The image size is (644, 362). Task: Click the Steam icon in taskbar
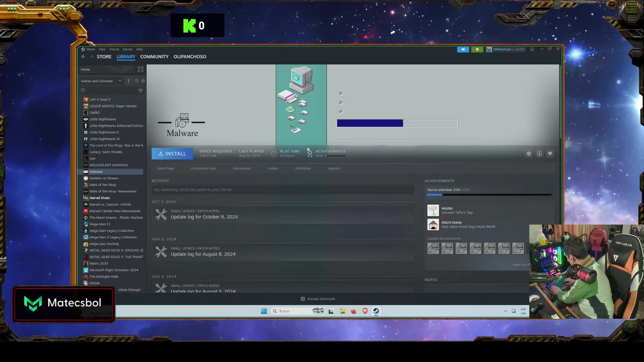click(x=376, y=311)
